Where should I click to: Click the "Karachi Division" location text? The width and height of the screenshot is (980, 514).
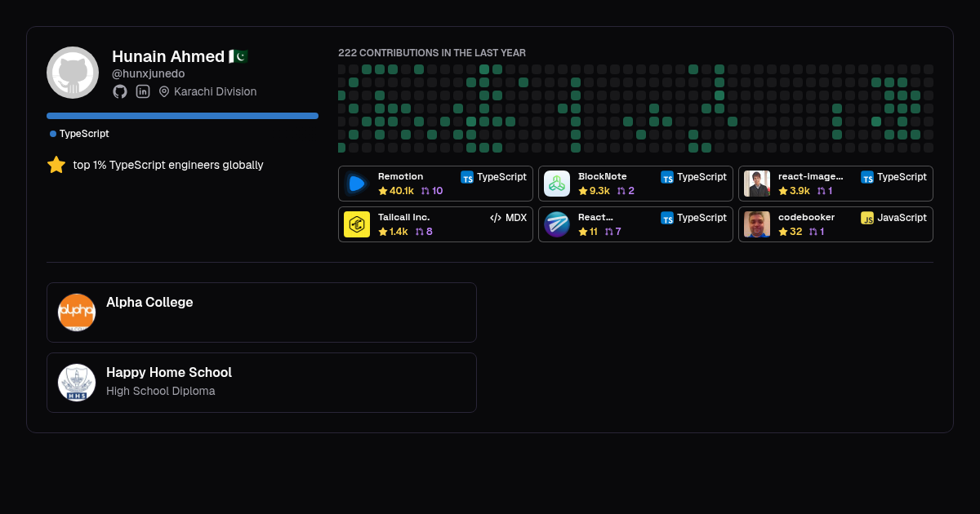(216, 91)
